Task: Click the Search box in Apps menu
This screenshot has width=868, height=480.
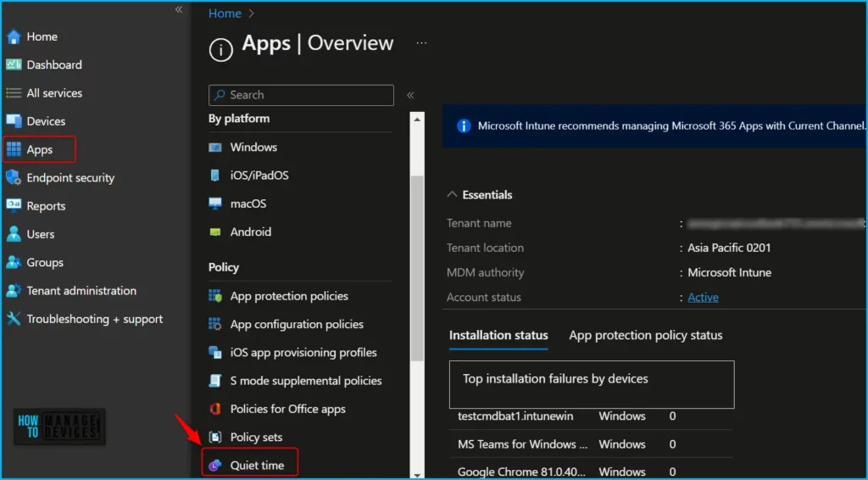Action: 301,95
